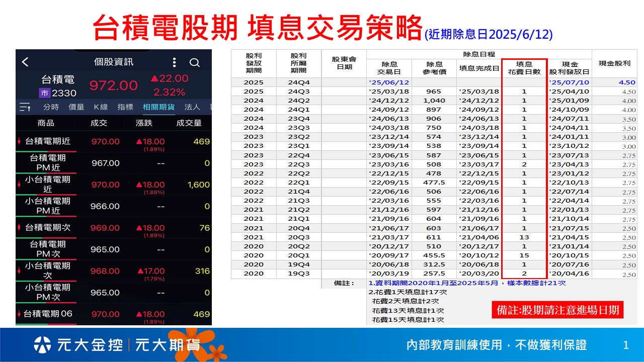This screenshot has width=644, height=362.
Task: Select the 台積電期06 row name
Action: pos(49,314)
